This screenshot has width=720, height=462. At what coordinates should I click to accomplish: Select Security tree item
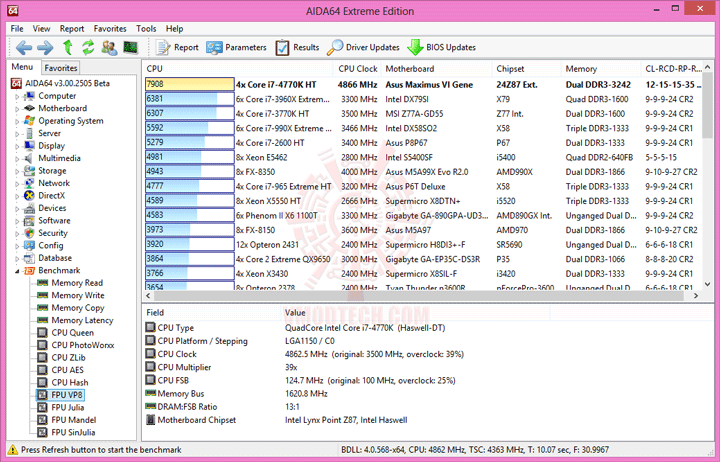[x=53, y=233]
